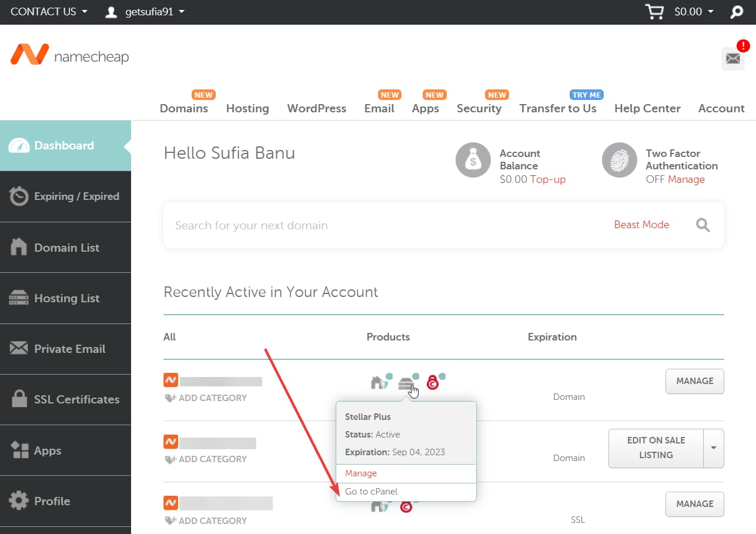Click the search magnifier in the top bar
This screenshot has height=534, width=756.
point(737,11)
